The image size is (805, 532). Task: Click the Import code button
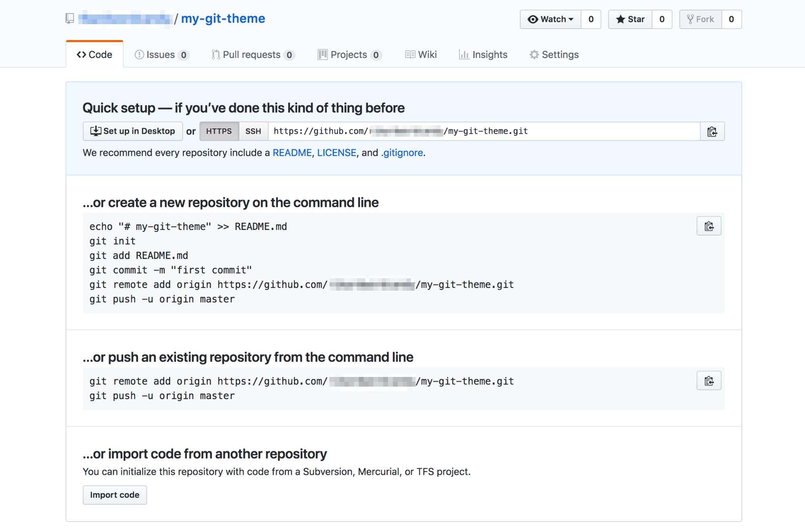tap(115, 494)
